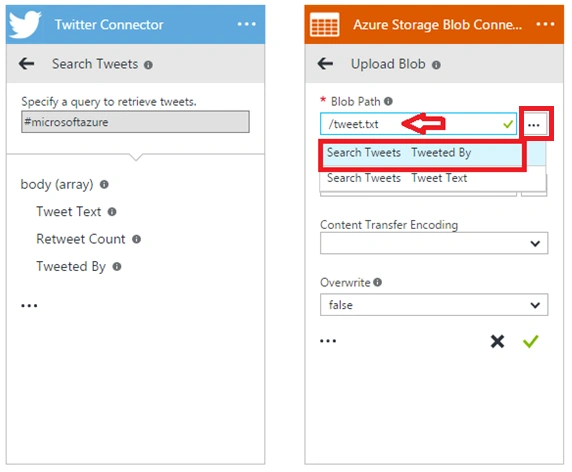Open Twitter Connector header ellipsis menu
Image resolution: width=572 pixels, height=472 pixels.
[247, 24]
